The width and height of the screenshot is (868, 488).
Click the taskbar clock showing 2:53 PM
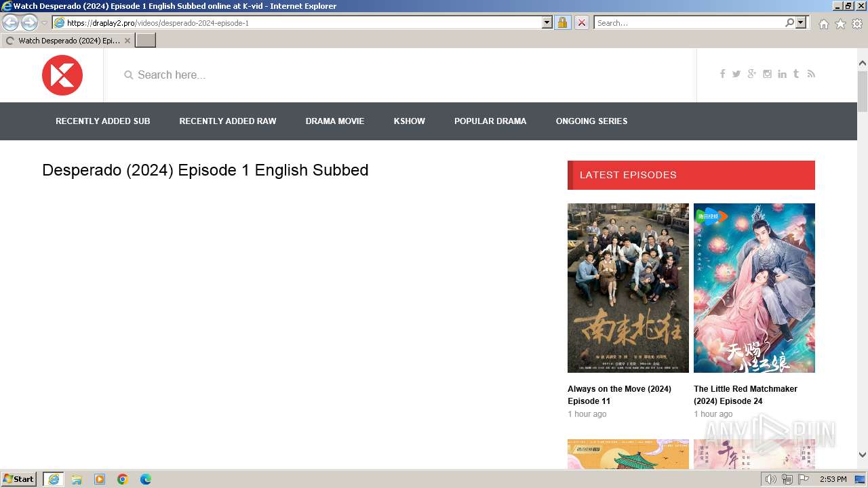[833, 479]
